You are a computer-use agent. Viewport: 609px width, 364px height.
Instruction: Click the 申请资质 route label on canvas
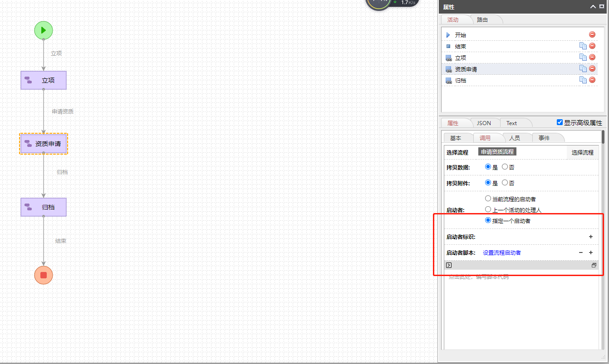pos(63,112)
